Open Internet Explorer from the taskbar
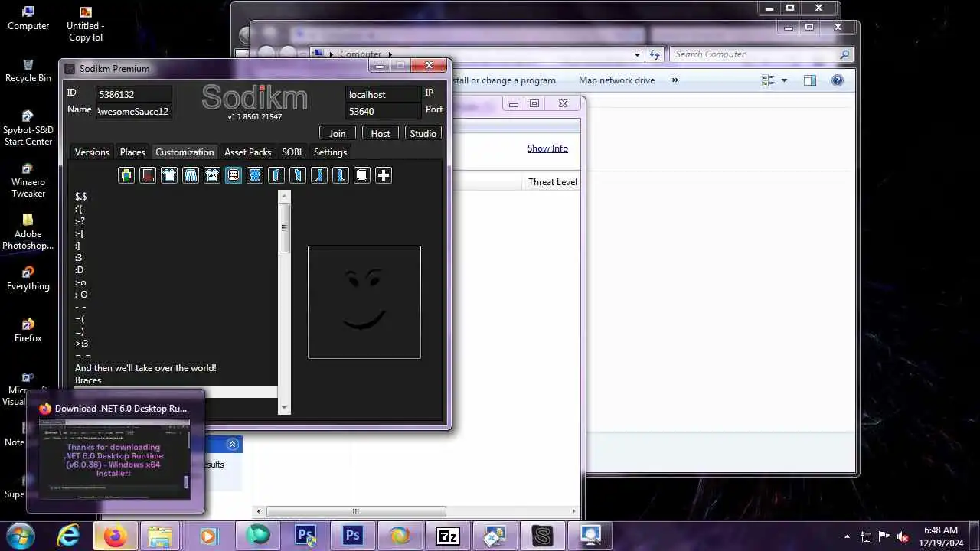Viewport: 980px width, 551px height. point(69,536)
